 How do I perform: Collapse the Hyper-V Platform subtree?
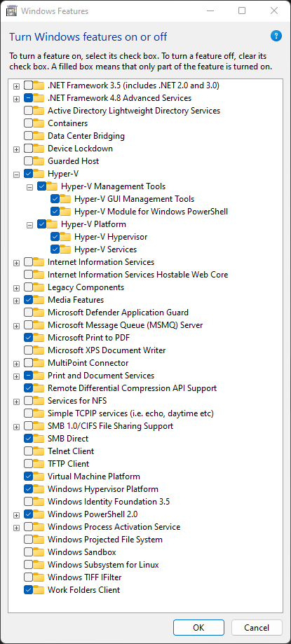pyautogui.click(x=29, y=225)
